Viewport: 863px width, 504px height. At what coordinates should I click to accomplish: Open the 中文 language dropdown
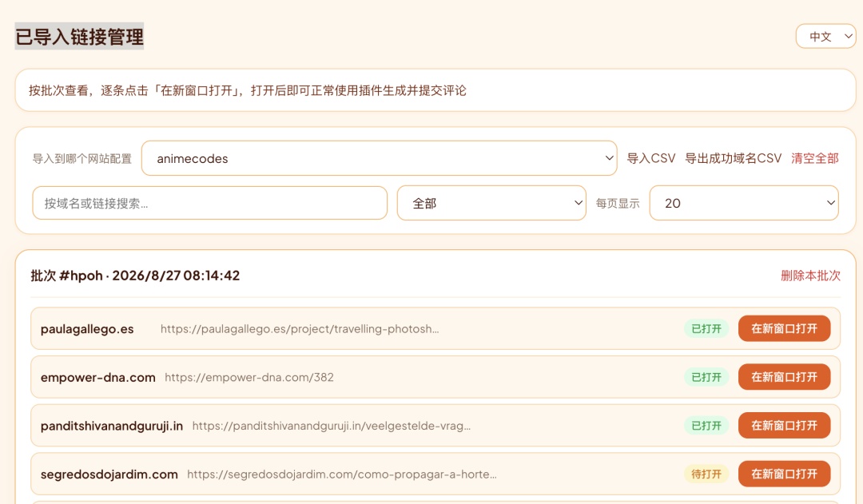click(825, 36)
